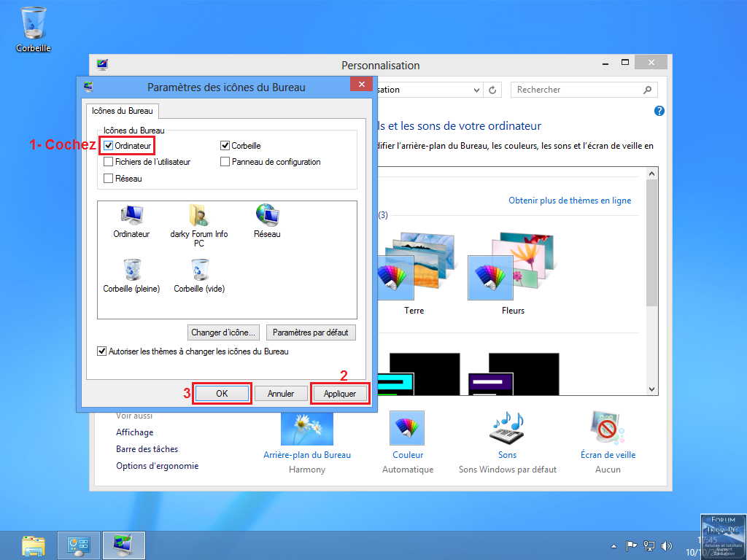Select the Ordinateur icon in the preview list

[x=131, y=216]
